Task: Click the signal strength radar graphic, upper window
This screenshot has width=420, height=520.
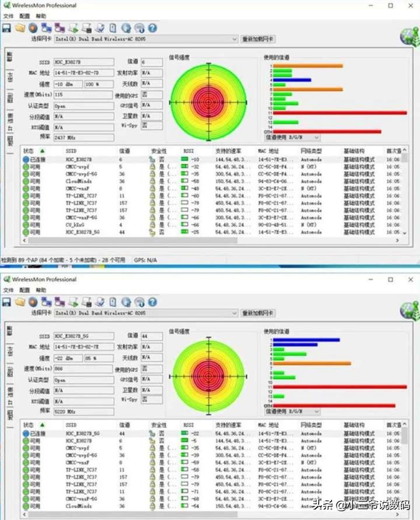Action: 208,102
